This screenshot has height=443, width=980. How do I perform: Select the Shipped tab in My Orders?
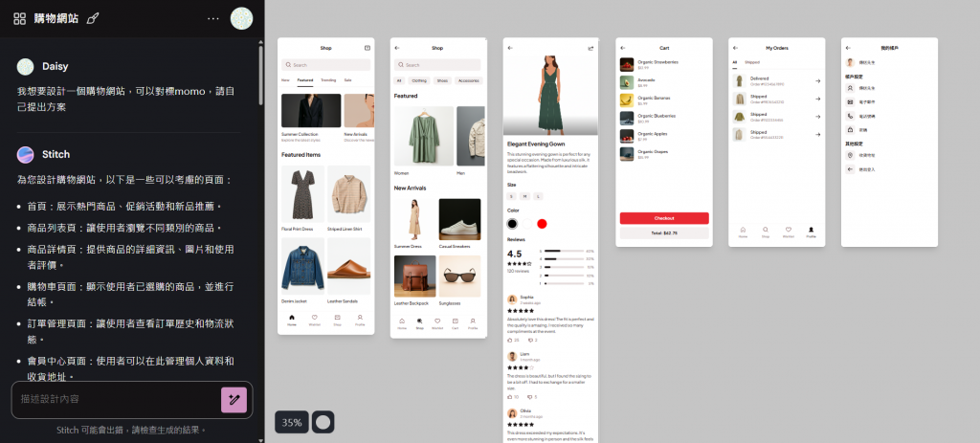752,62
